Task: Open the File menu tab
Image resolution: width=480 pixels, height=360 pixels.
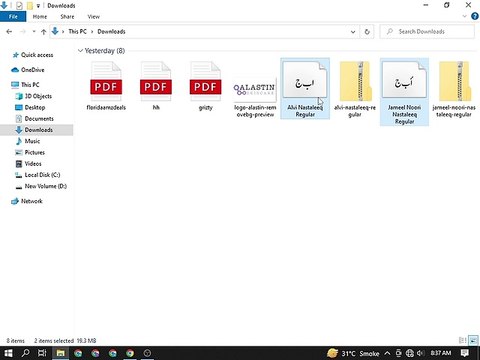Action: tap(13, 16)
